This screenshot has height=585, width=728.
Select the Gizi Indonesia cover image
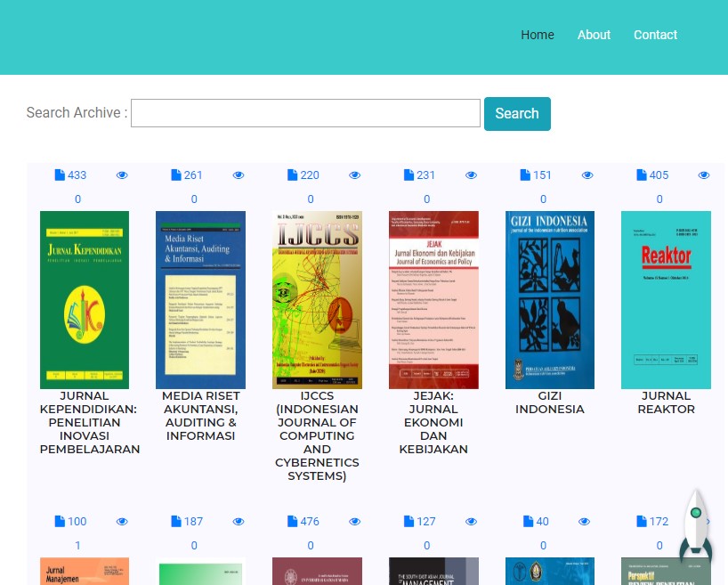pyautogui.click(x=549, y=299)
